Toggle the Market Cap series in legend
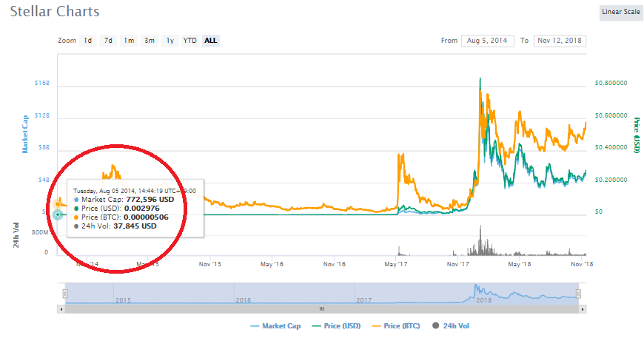 275,326
